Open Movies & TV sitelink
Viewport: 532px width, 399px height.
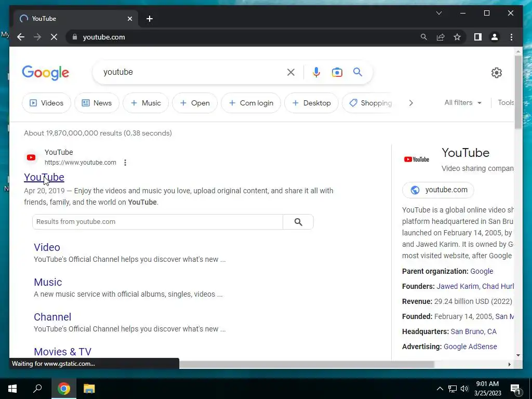coord(63,352)
